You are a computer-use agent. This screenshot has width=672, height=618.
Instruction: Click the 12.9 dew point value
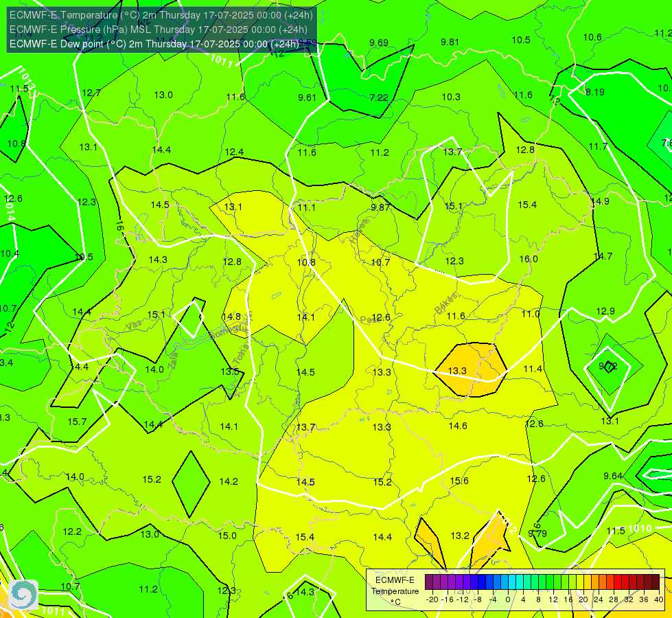point(605,311)
